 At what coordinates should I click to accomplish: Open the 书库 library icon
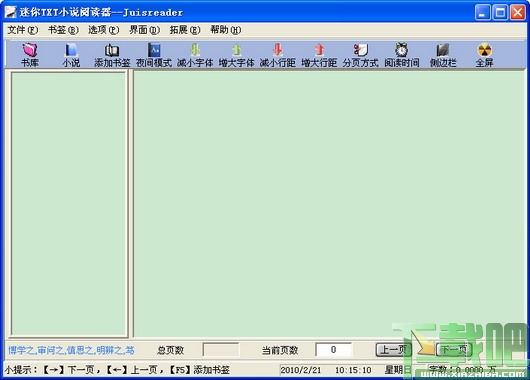tap(30, 55)
